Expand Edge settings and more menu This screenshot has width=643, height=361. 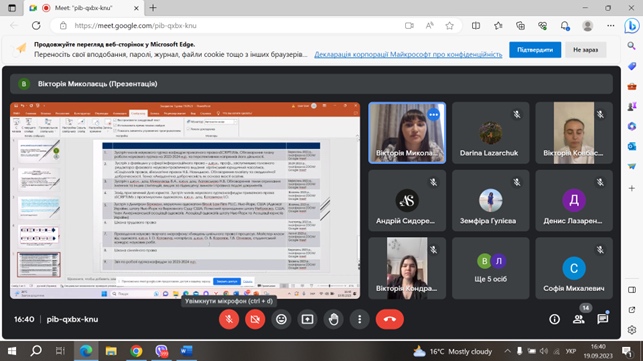coord(611,25)
